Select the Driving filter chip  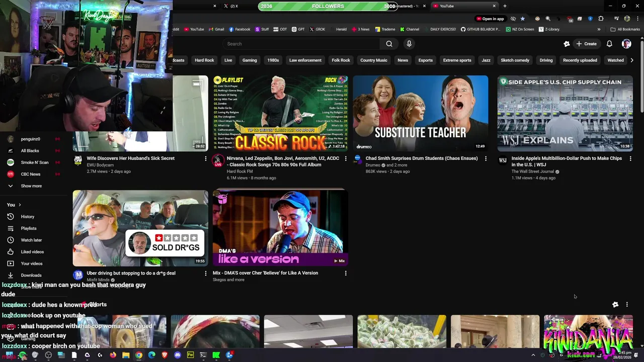[x=546, y=60]
